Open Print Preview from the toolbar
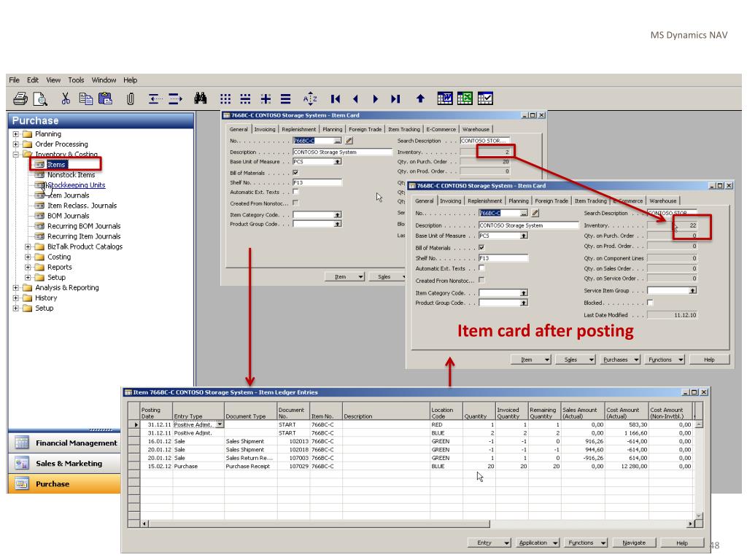Image resolution: width=747 pixels, height=560 pixels. click(41, 98)
